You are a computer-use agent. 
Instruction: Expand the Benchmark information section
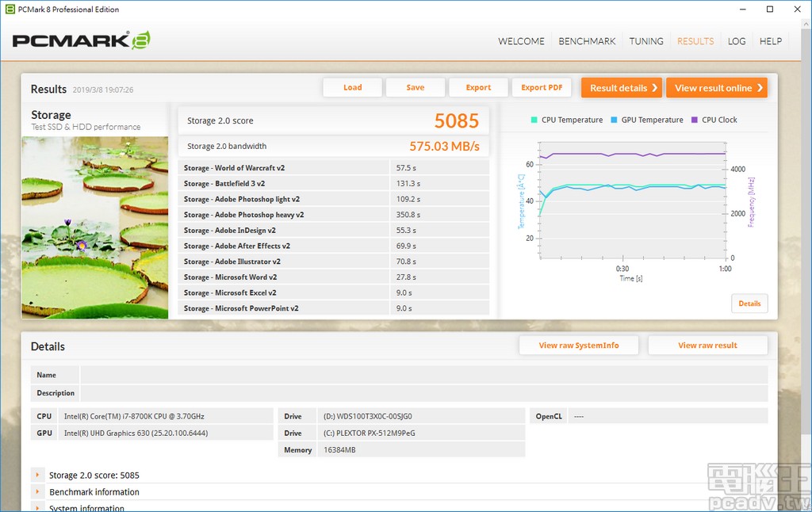coord(37,492)
